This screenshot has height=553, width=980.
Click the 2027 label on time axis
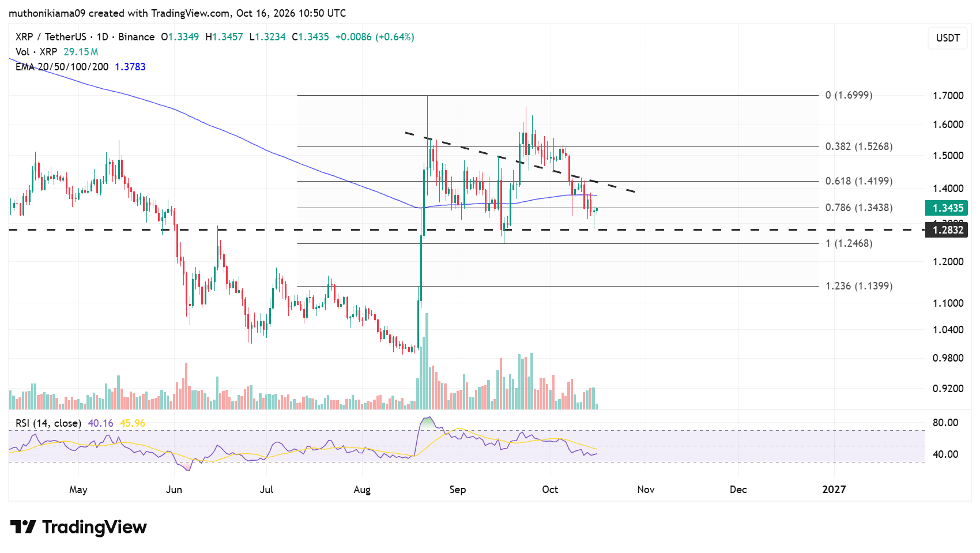pos(834,490)
